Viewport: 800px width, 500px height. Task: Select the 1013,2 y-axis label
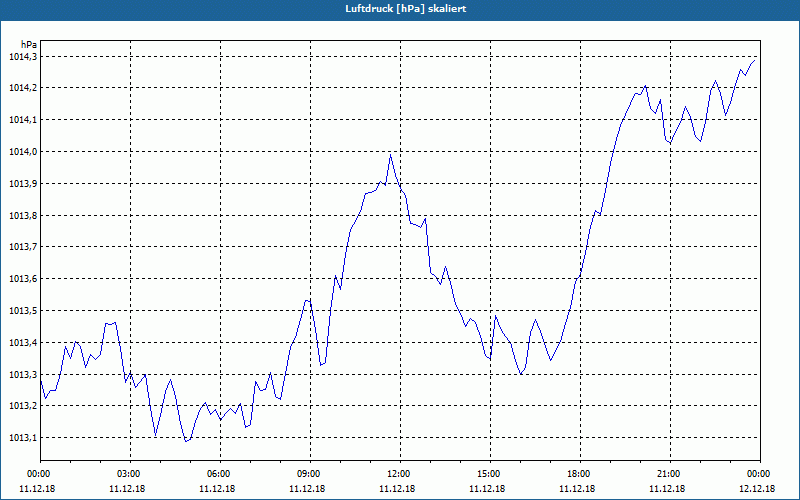(23, 406)
